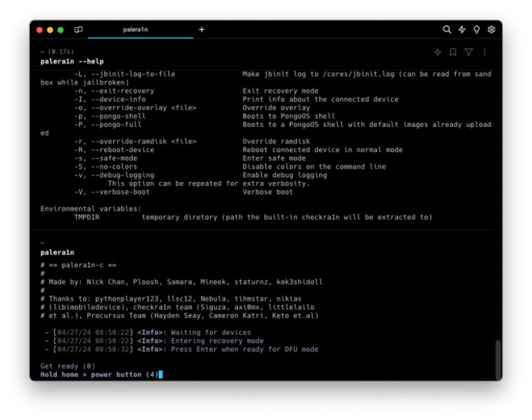The image size is (532, 420).
Task: Click the 'Waiting for devices' log line
Action: tap(148, 332)
